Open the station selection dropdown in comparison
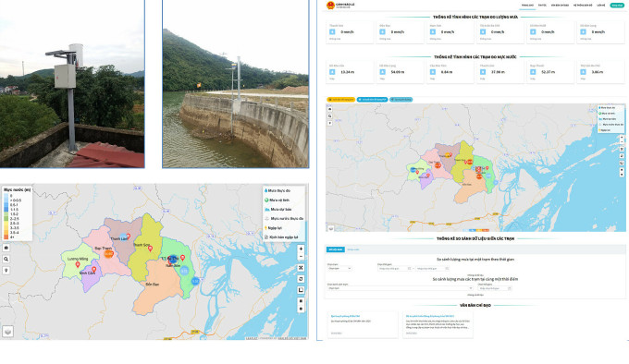 [339, 268]
